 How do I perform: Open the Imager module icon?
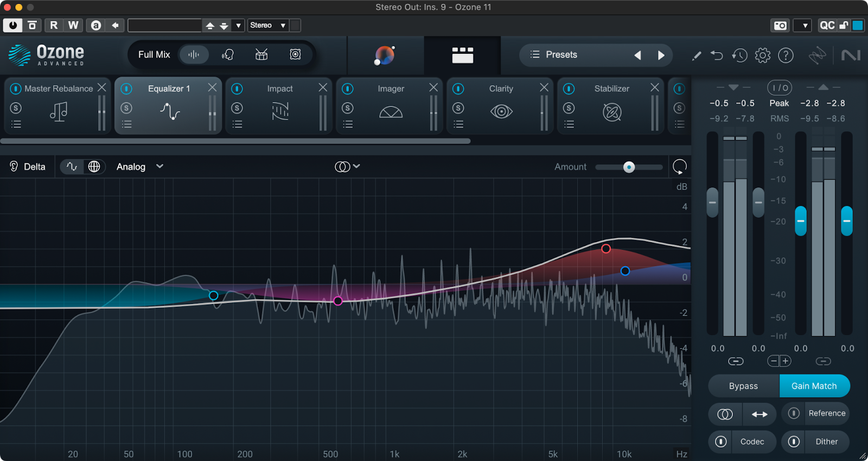[x=391, y=112]
